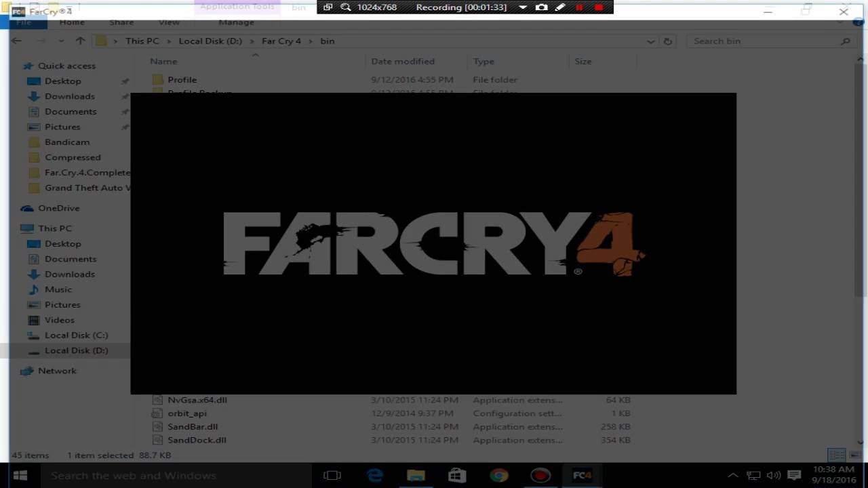Open Downloads under Quick access
Viewport: 868px width, 488px height.
click(x=69, y=96)
